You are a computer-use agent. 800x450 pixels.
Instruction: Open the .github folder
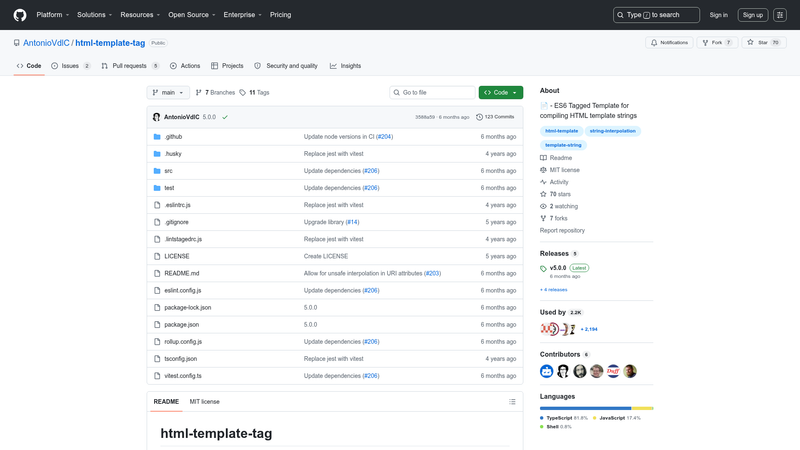173,137
